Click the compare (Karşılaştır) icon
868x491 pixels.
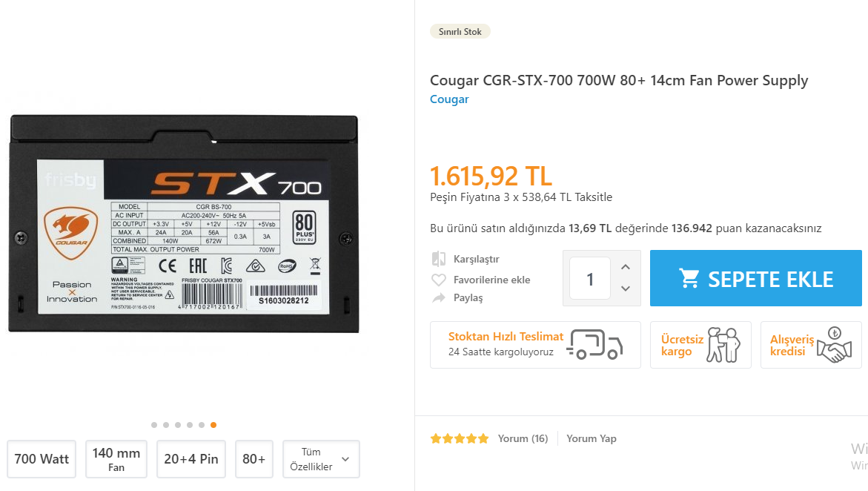point(439,259)
